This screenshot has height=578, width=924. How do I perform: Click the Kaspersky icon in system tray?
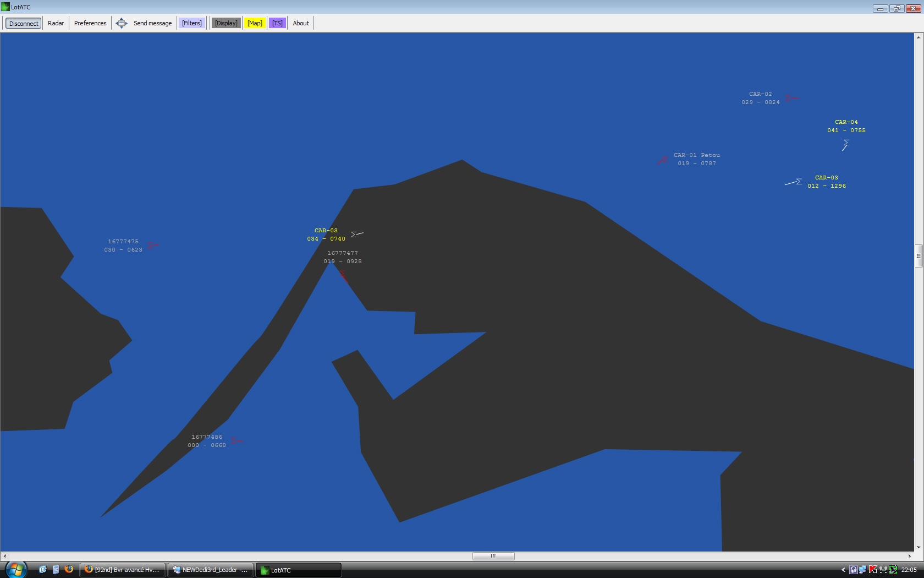[873, 570]
